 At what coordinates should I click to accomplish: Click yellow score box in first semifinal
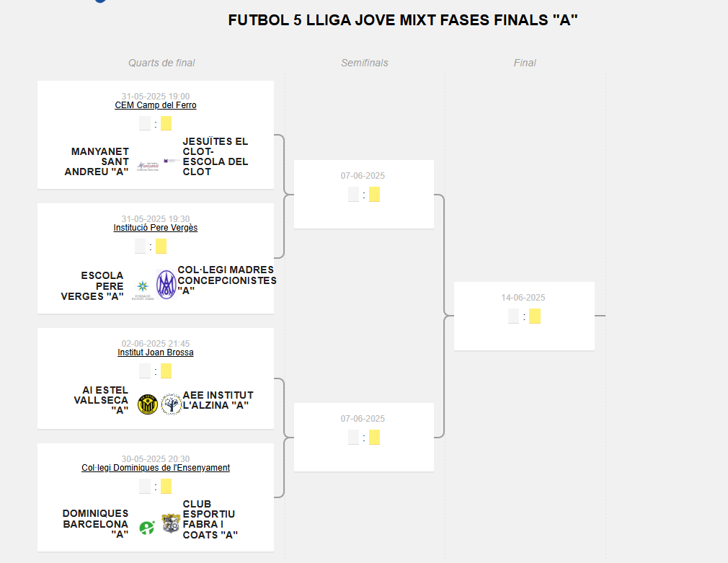tap(374, 195)
